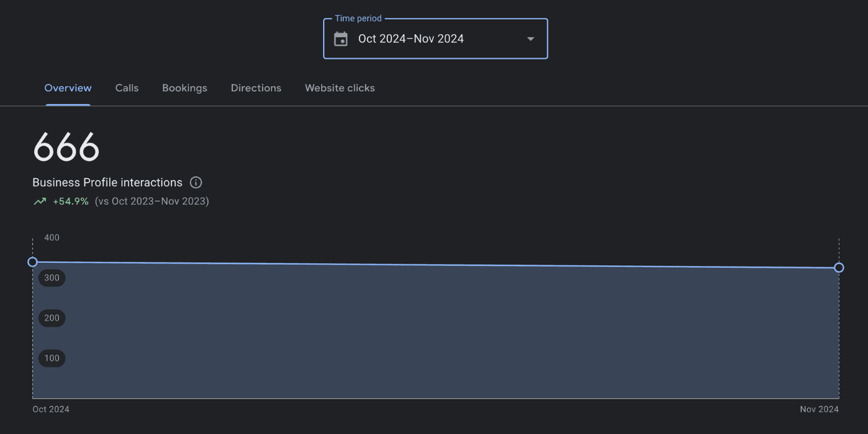Open the Time period selector showing Oct 2024–Nov 2024

(x=435, y=38)
